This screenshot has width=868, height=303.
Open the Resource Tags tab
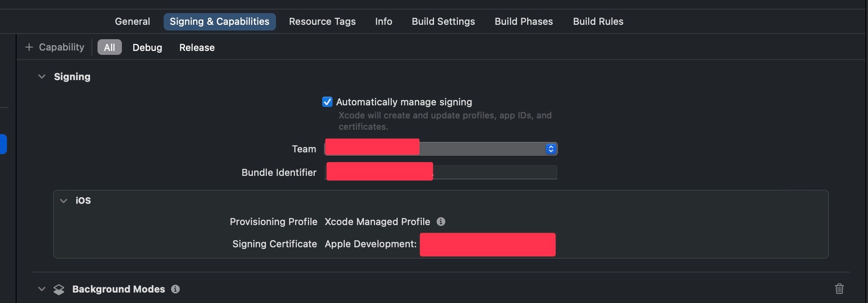coord(322,21)
